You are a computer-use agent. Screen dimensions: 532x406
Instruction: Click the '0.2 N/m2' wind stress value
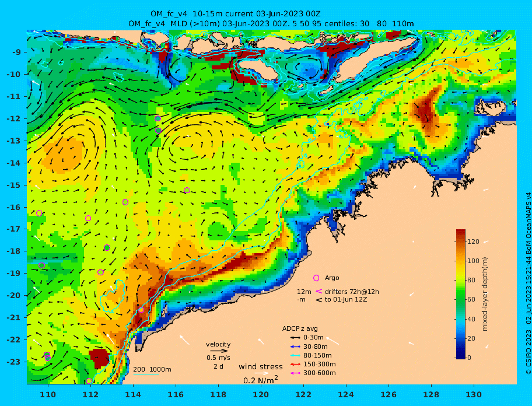tap(261, 380)
